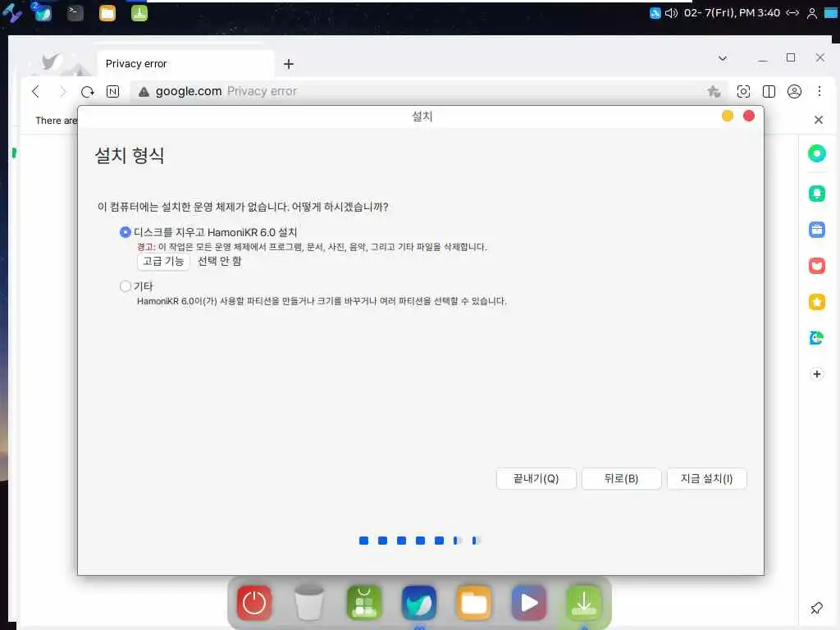
Task: Open the green app store dock icon
Action: click(x=364, y=603)
